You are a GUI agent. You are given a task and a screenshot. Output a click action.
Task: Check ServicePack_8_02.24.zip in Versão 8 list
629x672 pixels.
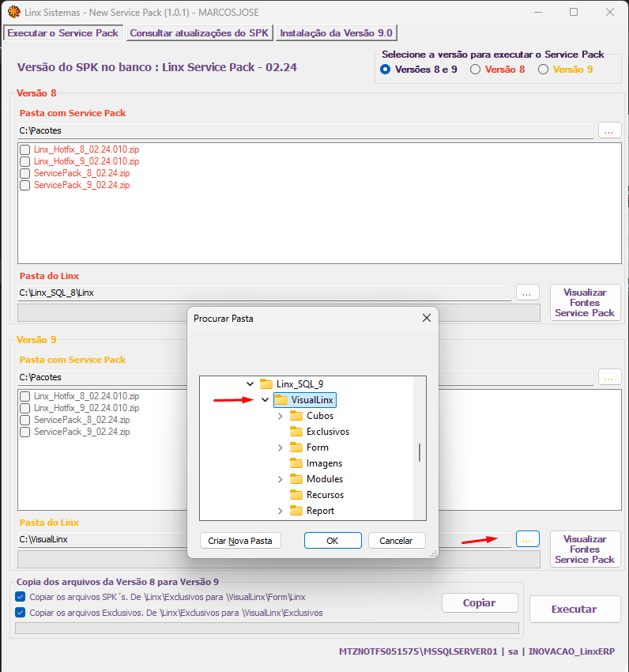24,174
